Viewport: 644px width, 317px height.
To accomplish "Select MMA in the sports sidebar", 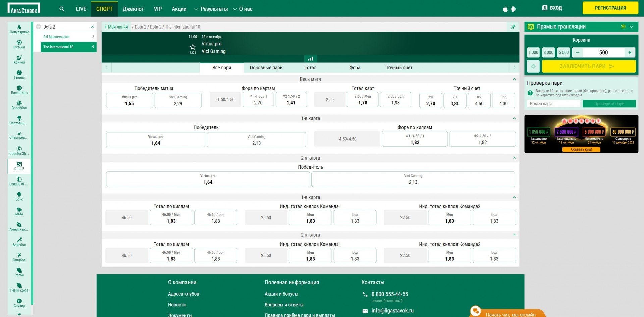I will (x=19, y=211).
